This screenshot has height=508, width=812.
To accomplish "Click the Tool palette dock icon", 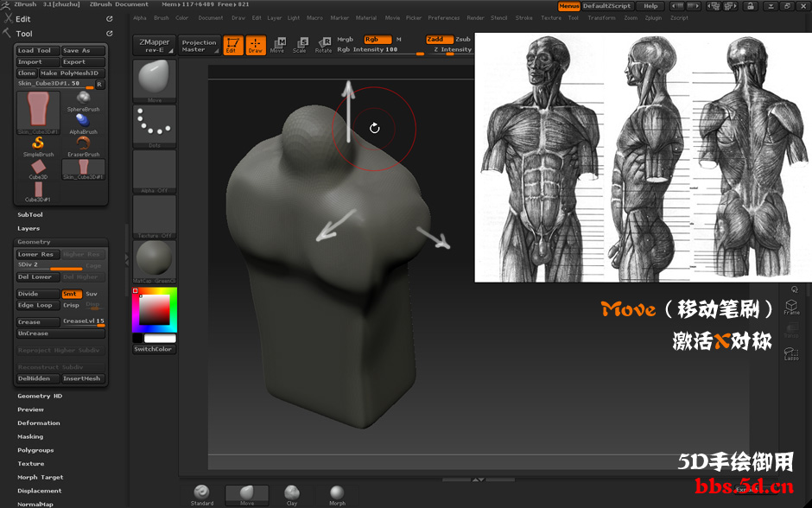I will tap(109, 33).
